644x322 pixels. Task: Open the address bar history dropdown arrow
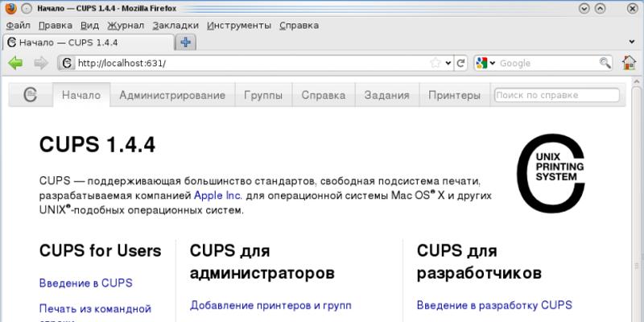(x=448, y=64)
